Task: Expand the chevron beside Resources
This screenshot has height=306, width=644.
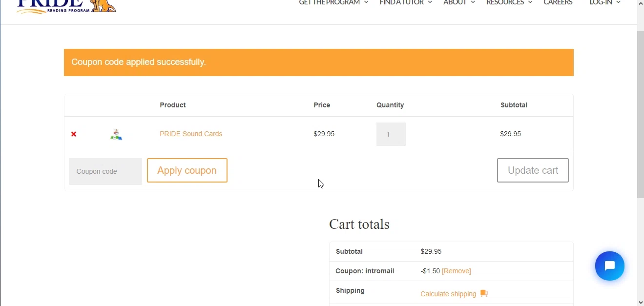Action: 530,2
